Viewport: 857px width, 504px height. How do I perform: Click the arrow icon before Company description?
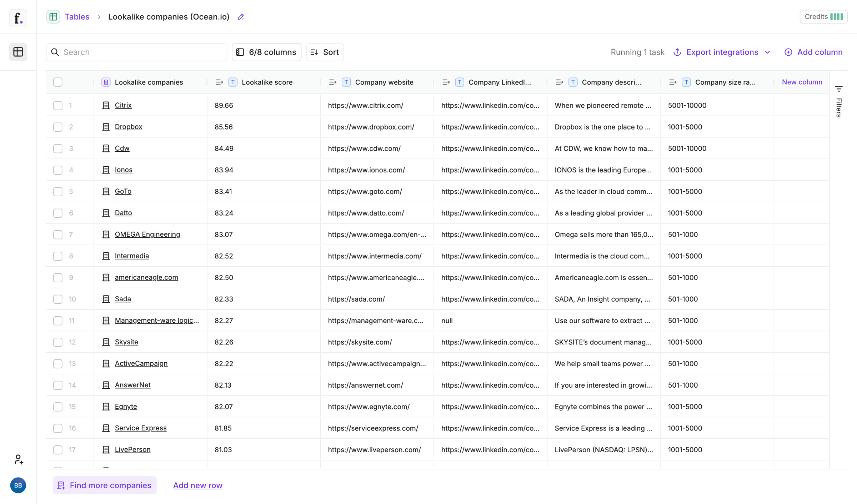(x=560, y=82)
